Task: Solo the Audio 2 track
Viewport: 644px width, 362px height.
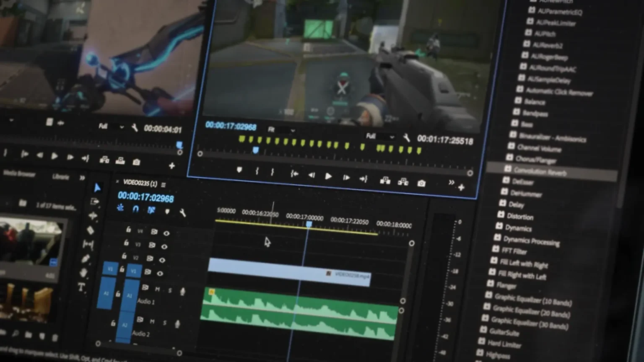Action: click(x=165, y=323)
